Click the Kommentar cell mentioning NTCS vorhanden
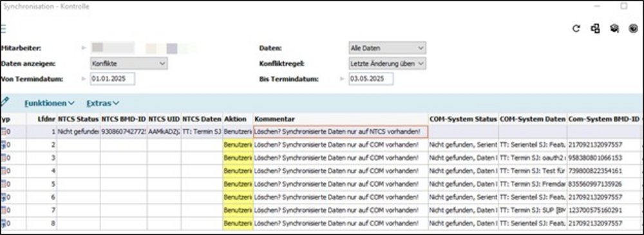Screen dimensions: 644x235 [340, 132]
